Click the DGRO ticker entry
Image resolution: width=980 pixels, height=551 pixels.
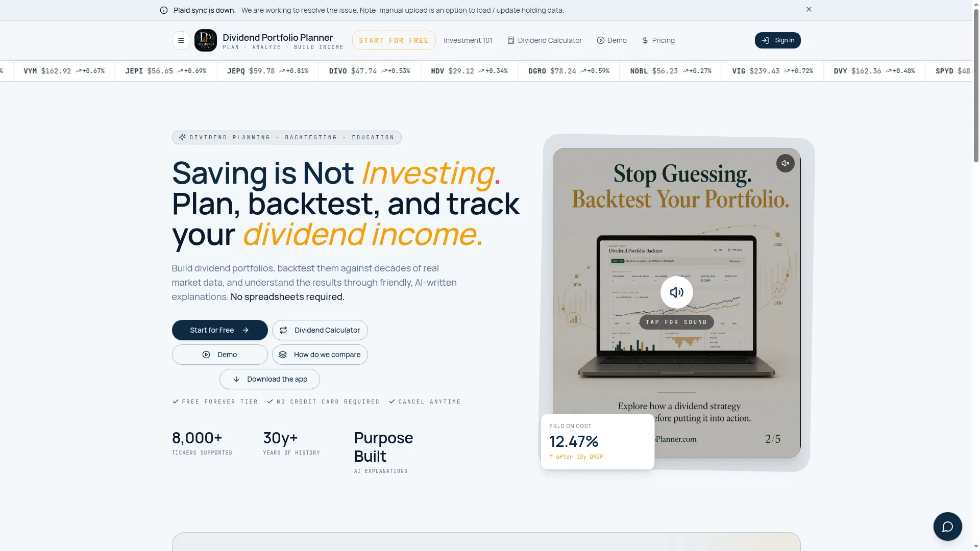tap(569, 71)
